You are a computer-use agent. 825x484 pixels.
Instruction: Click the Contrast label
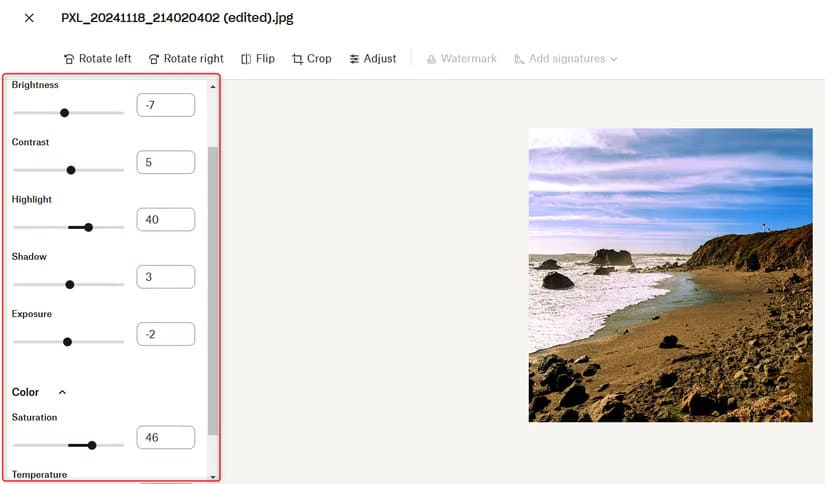pyautogui.click(x=31, y=142)
